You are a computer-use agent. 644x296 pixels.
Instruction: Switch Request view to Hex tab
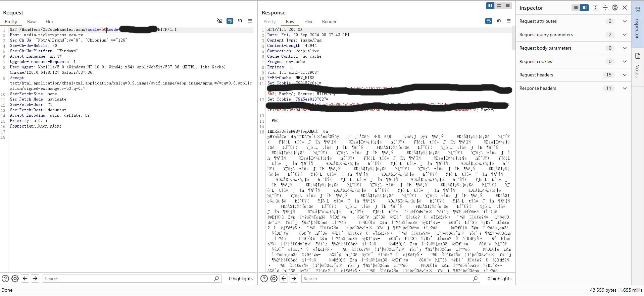point(49,21)
